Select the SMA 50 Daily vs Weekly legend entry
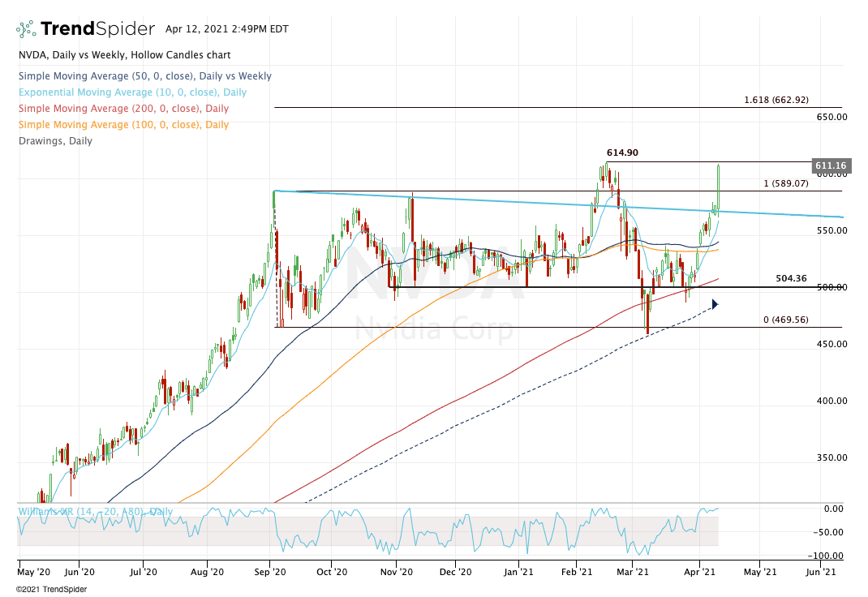The image size is (868, 597). point(145,75)
